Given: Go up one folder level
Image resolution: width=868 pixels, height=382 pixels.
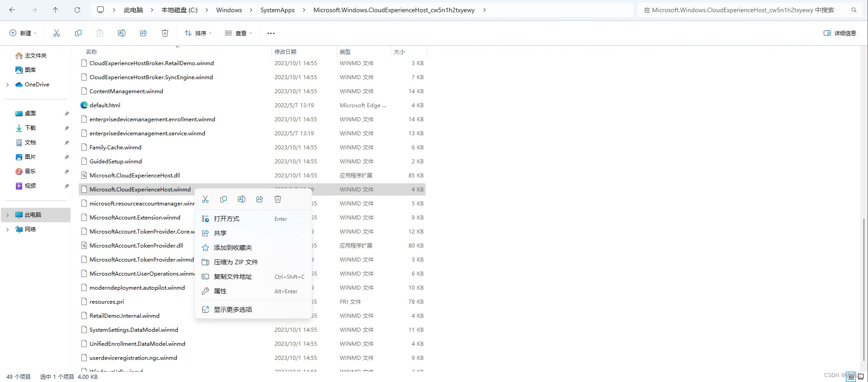Looking at the screenshot, I should click(55, 10).
